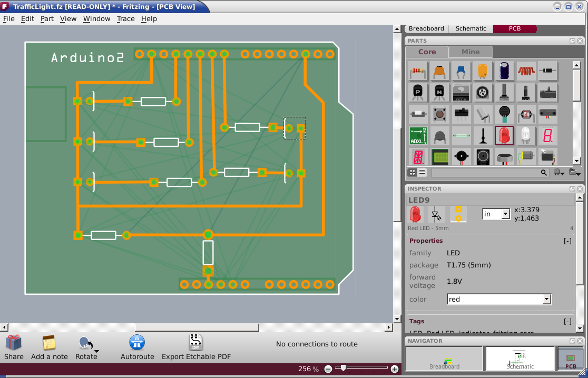588x378 pixels.
Task: Pick the photocell light sensor part
Action: coord(526,114)
